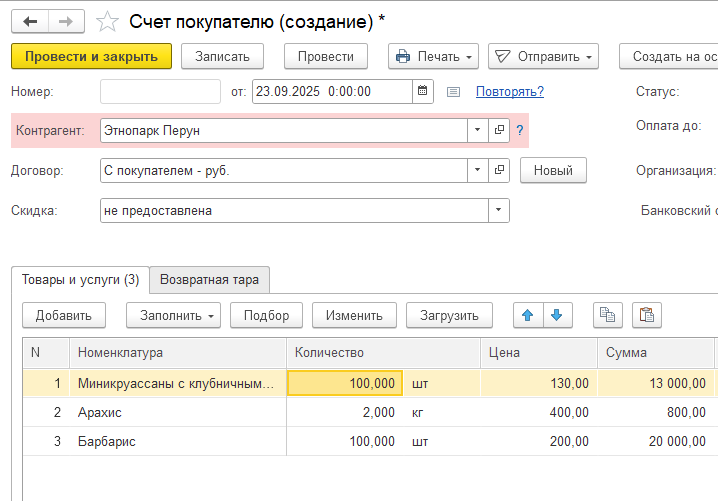The image size is (718, 501).
Task: Click the Договор field С покупателем - руб.
Action: click(x=284, y=170)
